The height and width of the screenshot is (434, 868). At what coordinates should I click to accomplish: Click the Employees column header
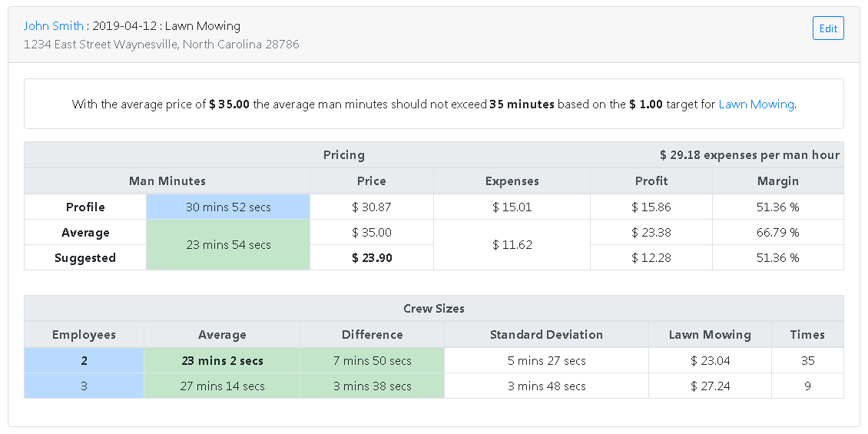[x=84, y=335]
